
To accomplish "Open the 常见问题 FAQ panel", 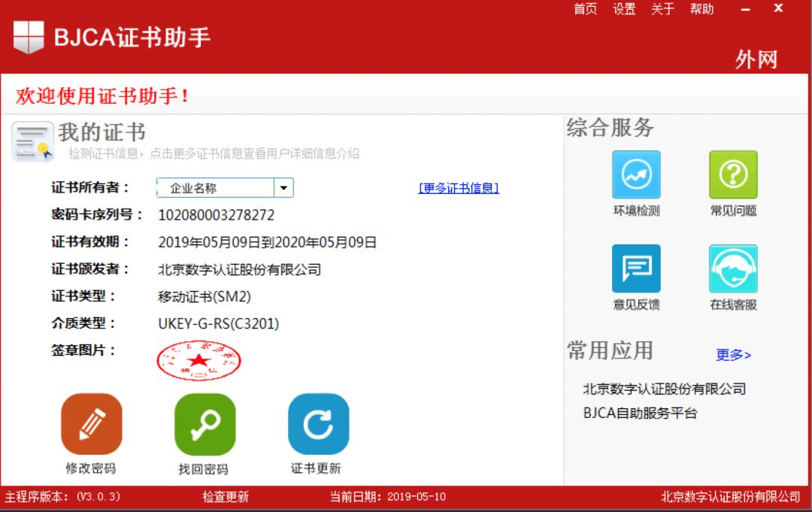I will (x=733, y=174).
